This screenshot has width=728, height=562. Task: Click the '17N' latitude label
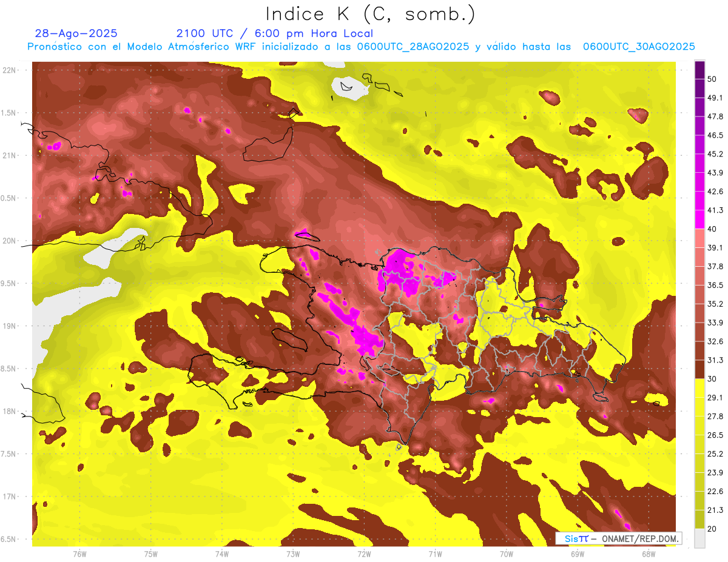point(10,497)
